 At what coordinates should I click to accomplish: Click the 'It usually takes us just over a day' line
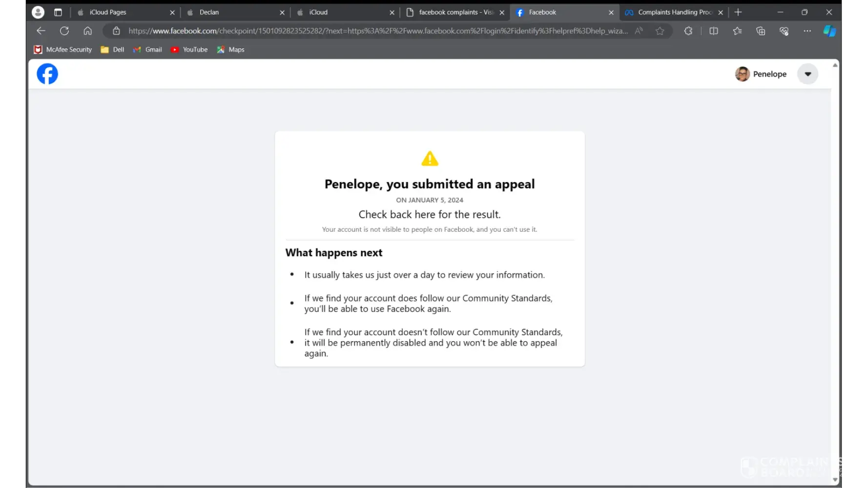point(424,275)
